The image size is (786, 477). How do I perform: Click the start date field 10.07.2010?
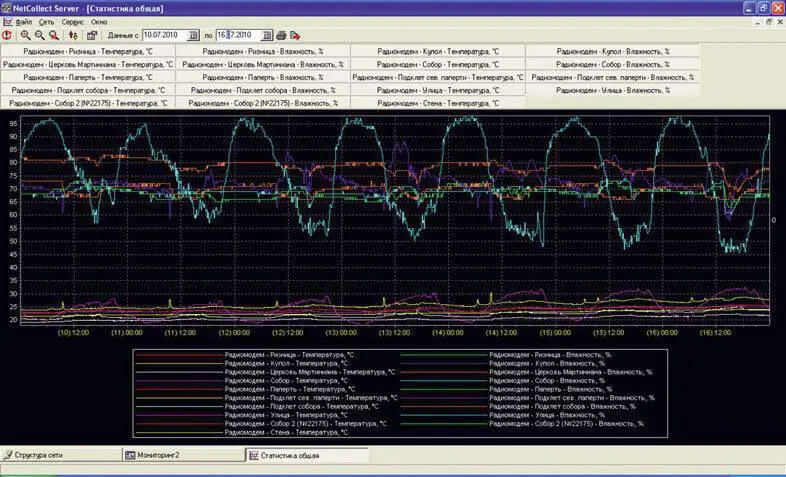[165, 35]
